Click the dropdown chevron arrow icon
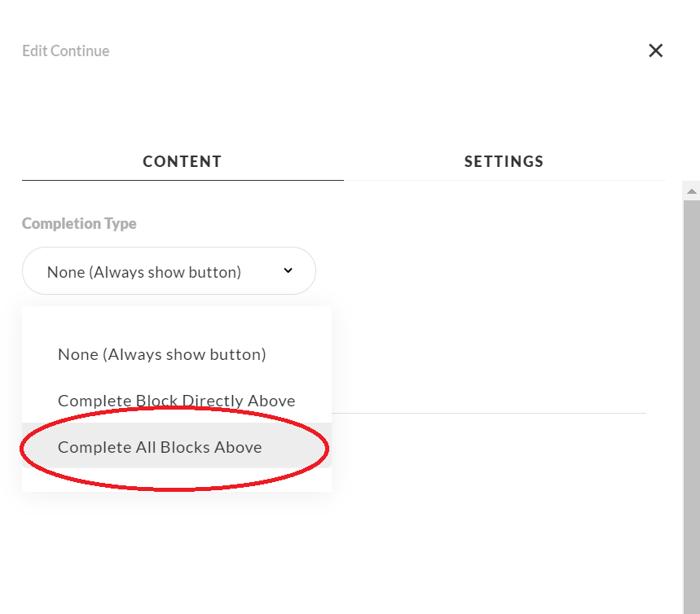 tap(288, 271)
